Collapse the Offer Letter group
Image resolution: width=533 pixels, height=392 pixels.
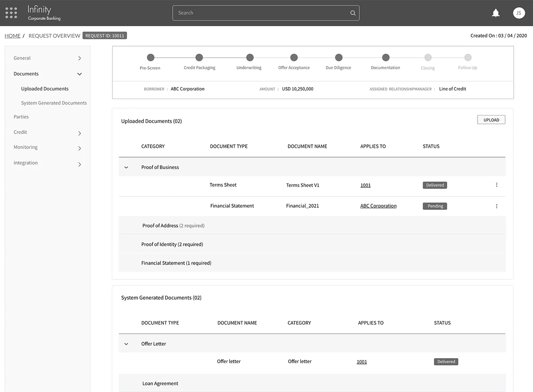(126, 344)
